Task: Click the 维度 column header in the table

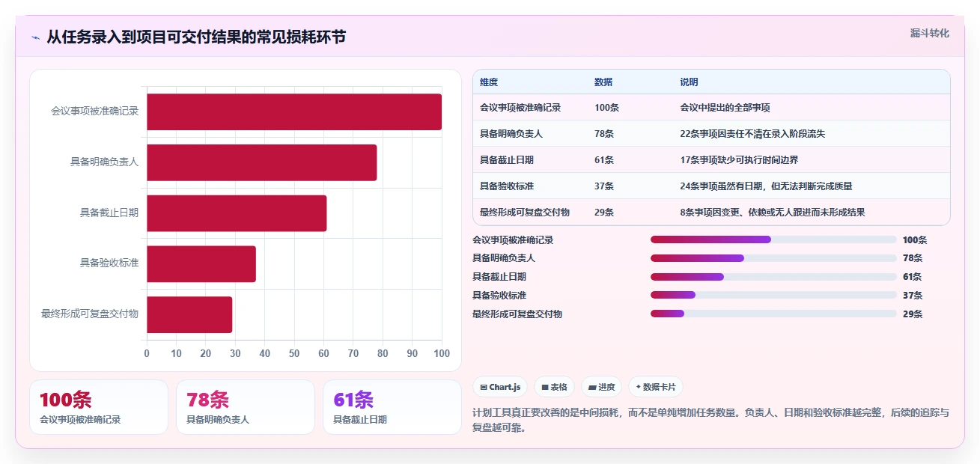Action: [x=489, y=82]
